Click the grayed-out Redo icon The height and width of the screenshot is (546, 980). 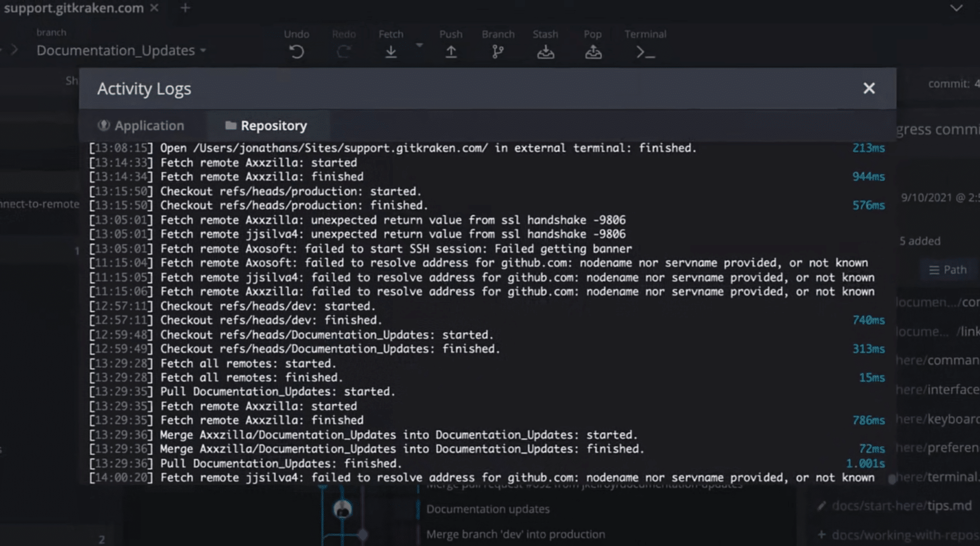point(344,51)
